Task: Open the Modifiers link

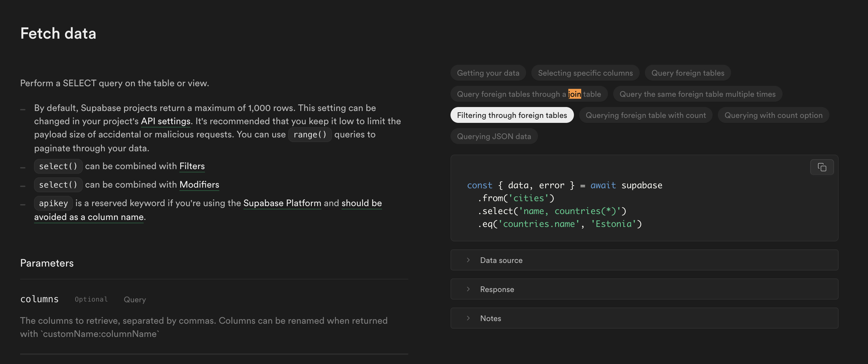Action: click(199, 185)
